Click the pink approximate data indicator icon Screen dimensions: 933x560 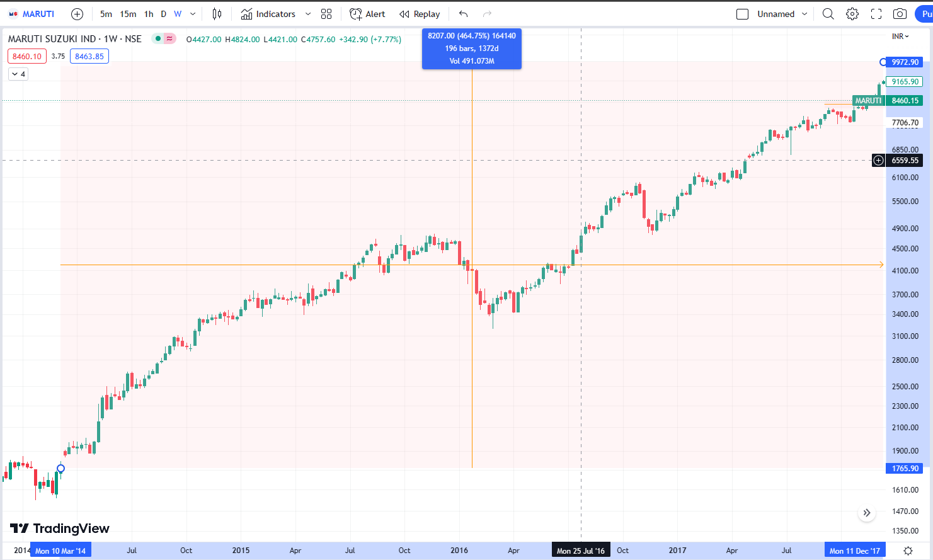click(169, 39)
